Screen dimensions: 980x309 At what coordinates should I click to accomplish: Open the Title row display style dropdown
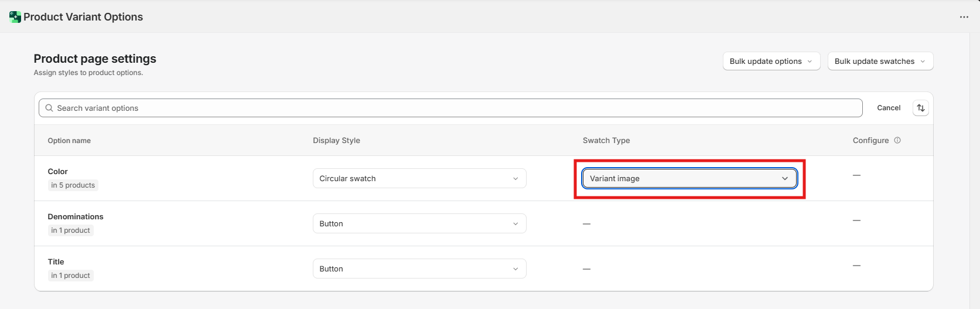point(419,269)
